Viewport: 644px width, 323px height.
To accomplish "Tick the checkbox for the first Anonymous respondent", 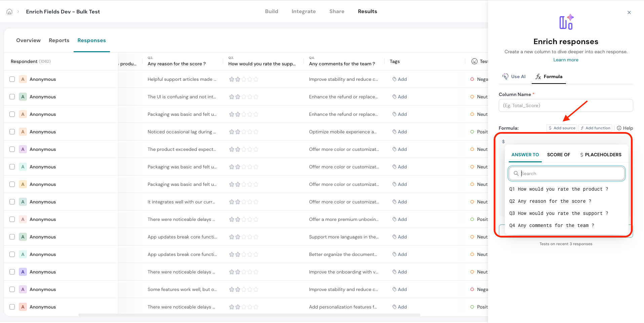I will coord(12,79).
